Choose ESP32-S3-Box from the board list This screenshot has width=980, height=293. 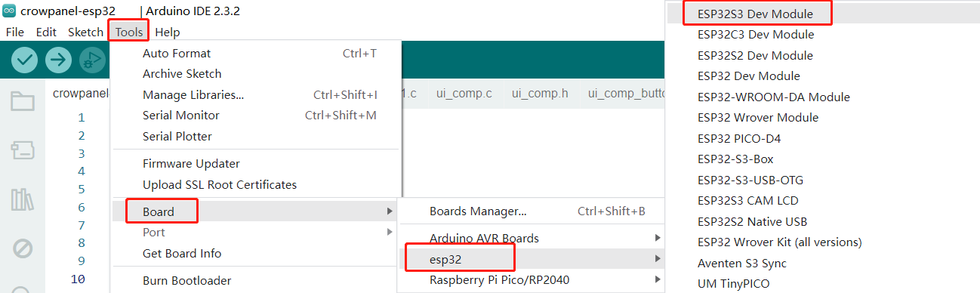click(x=735, y=159)
